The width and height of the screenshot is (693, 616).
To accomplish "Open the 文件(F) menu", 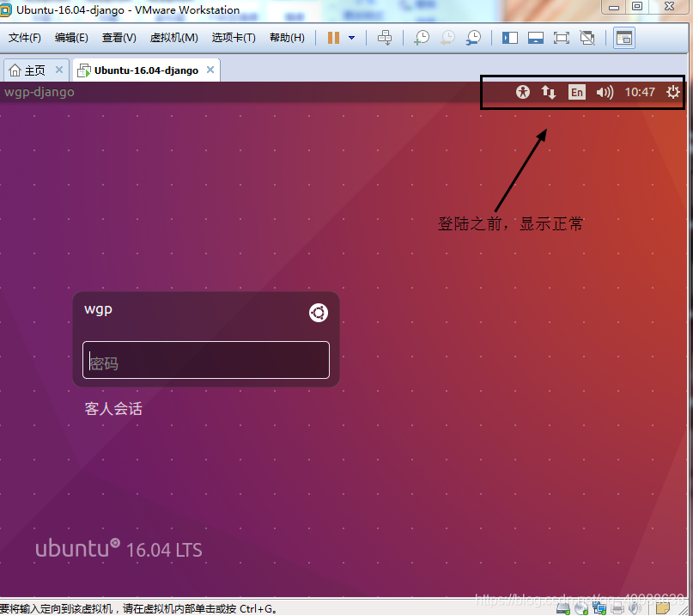I will pos(25,38).
